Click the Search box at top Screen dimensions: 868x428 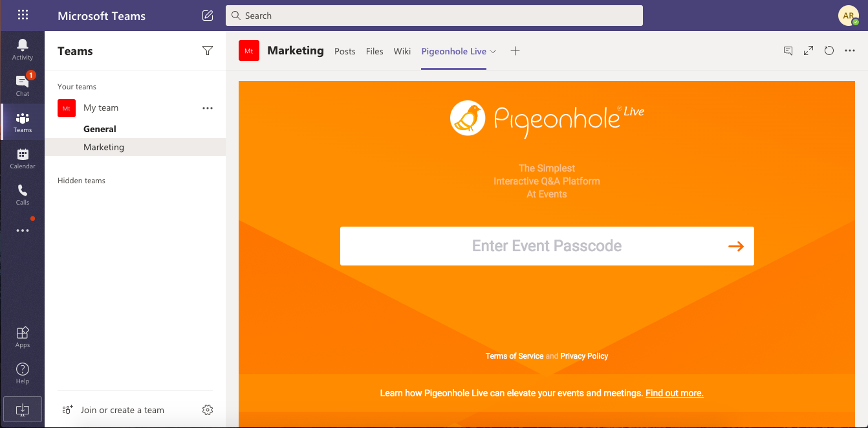(434, 16)
